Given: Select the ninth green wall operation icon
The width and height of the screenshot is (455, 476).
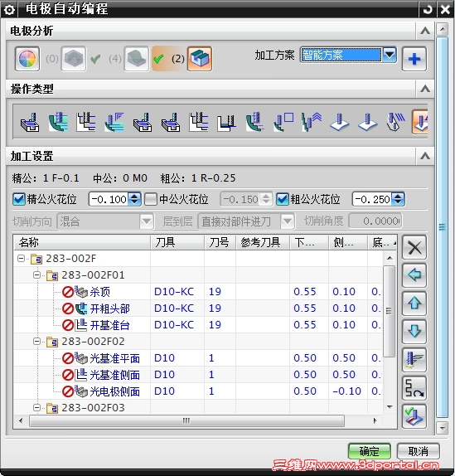Looking at the screenshot, I should [254, 122].
